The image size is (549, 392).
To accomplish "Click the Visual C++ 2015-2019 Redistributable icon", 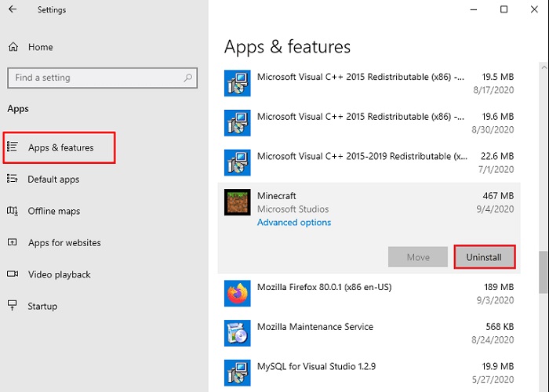I will [238, 162].
